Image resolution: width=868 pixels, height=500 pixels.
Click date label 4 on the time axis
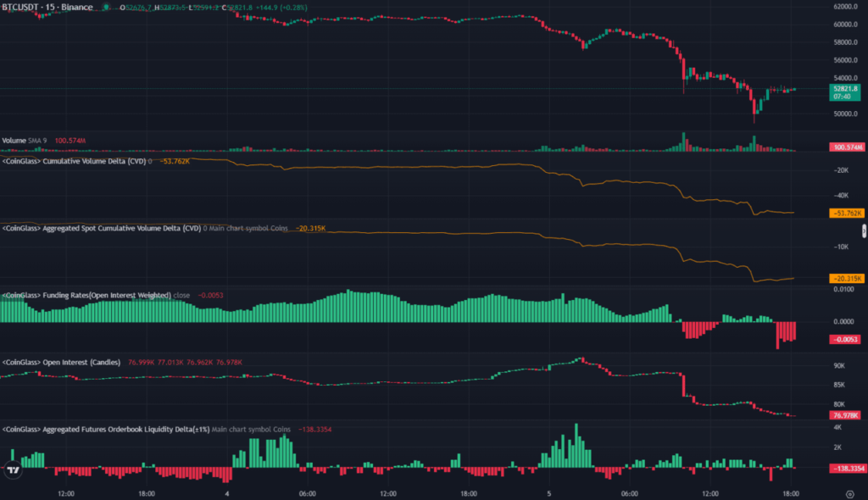[227, 493]
